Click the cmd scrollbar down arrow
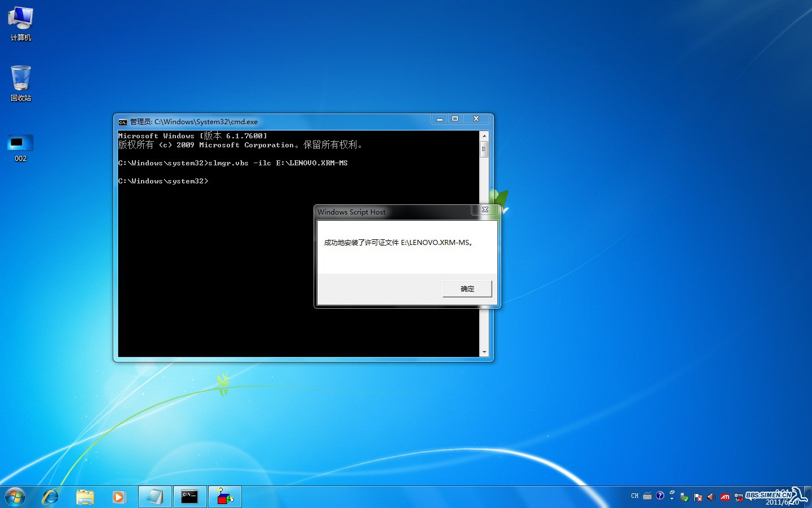 [484, 352]
